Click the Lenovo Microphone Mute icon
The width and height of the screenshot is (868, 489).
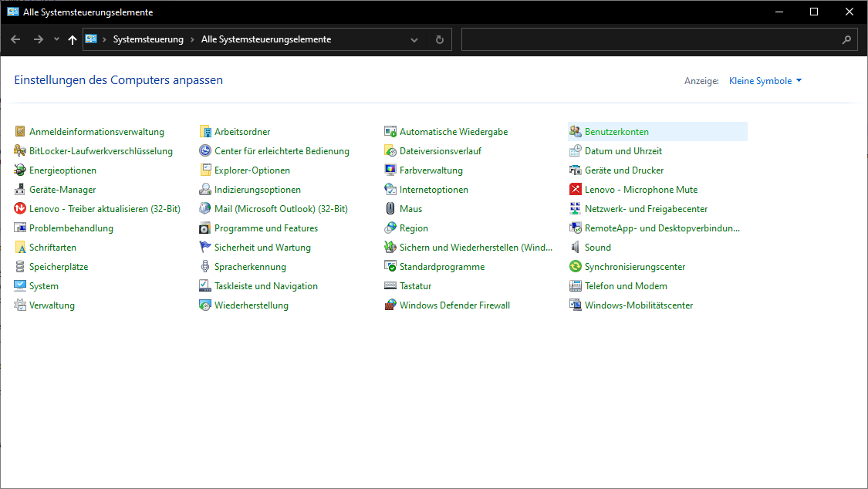click(576, 190)
